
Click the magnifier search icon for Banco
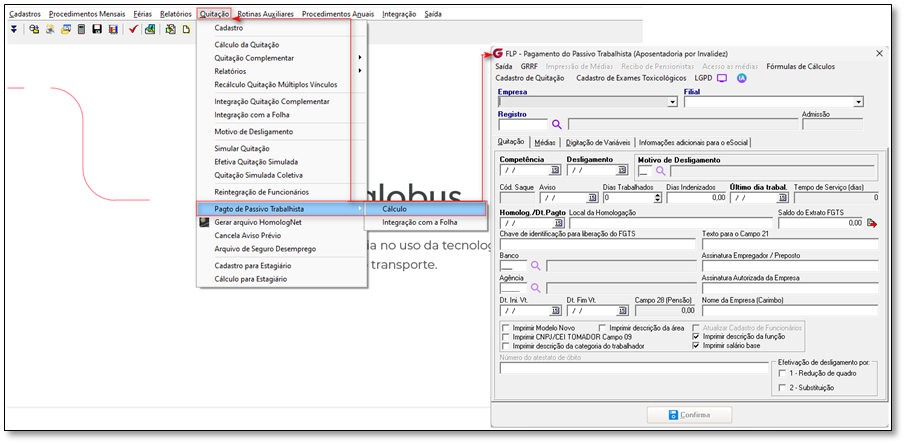coord(536,266)
